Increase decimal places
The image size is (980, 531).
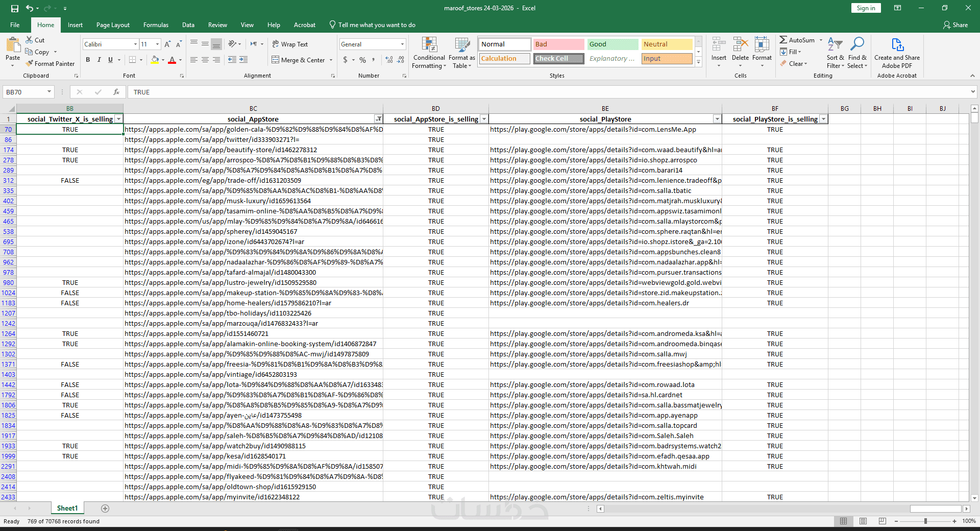click(x=389, y=60)
